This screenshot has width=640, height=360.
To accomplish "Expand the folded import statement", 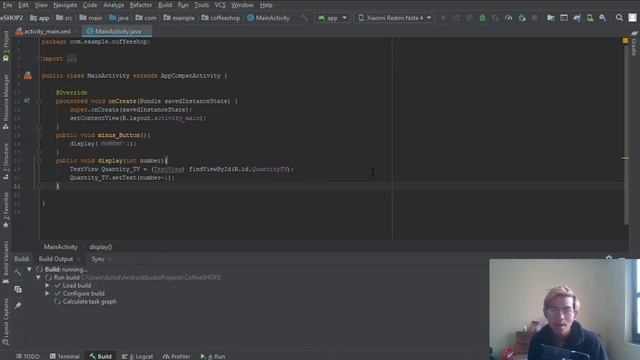I will tap(71, 59).
